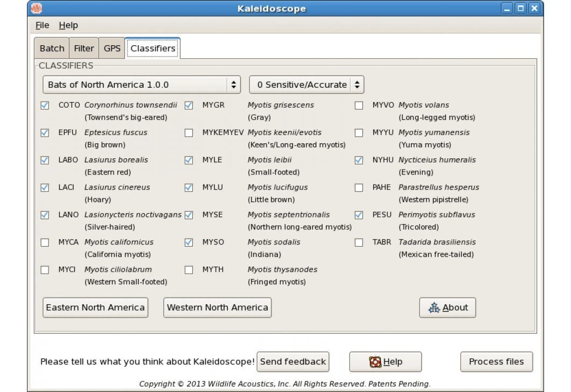571x392 pixels.
Task: Click Send feedback
Action: coord(293,361)
